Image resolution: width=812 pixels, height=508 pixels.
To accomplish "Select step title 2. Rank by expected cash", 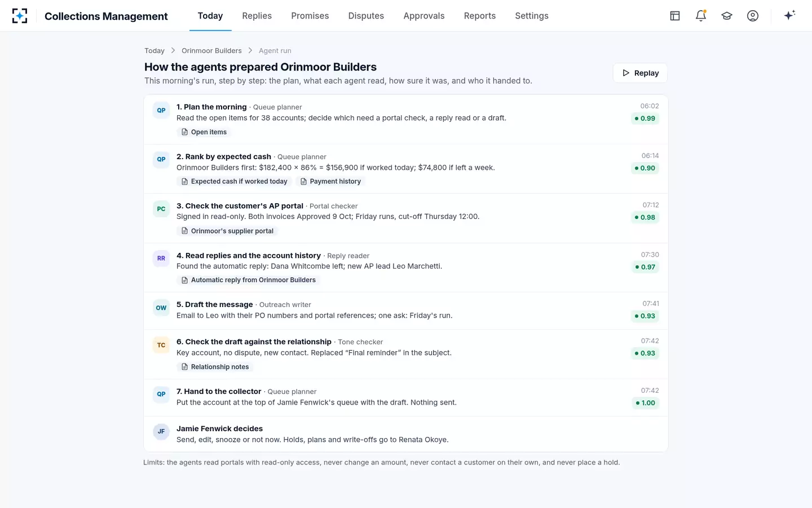I will 224,156.
